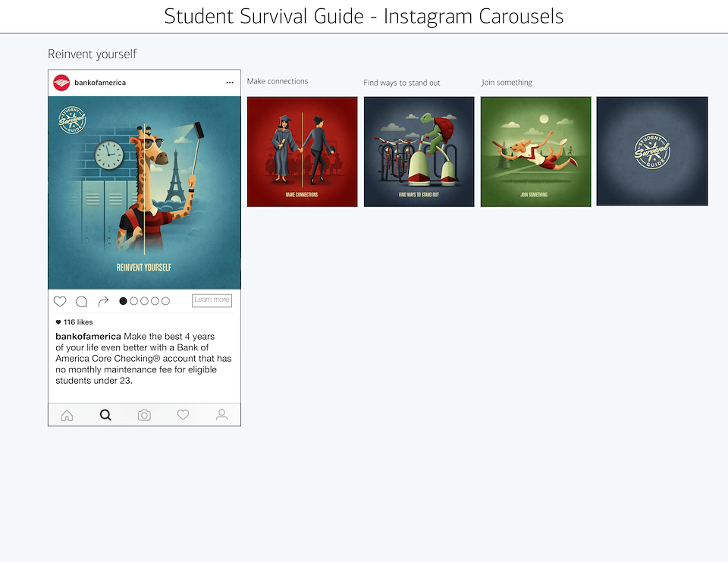The width and height of the screenshot is (728, 562).
Task: Click the Reinvent Yourself giraffe post image
Action: (144, 193)
